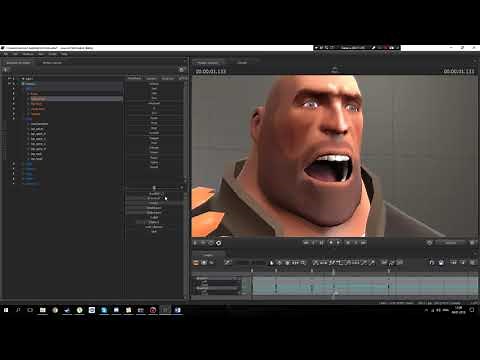
Task: Click the record button in playback controls
Action: (331, 243)
